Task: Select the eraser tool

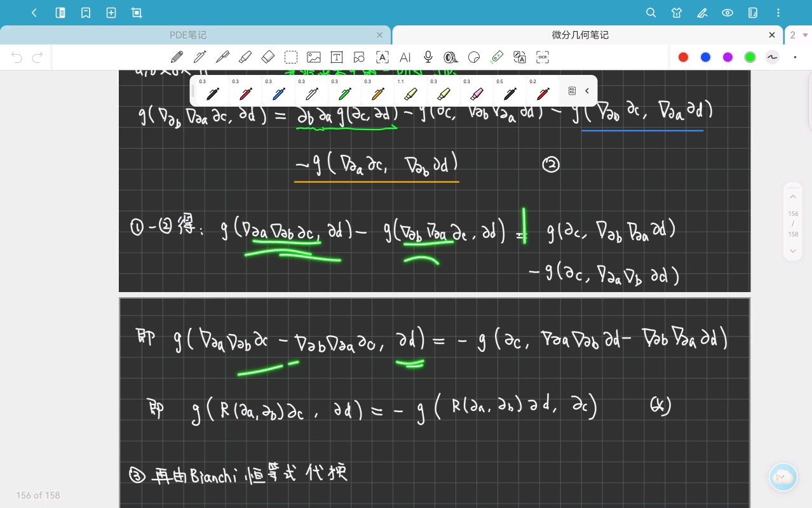Action: coord(268,57)
